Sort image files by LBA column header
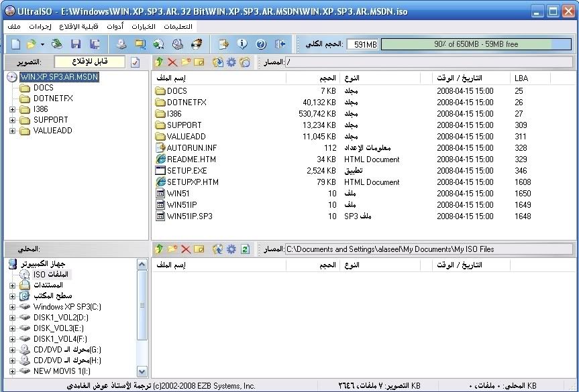The width and height of the screenshot is (579, 392). (x=530, y=78)
